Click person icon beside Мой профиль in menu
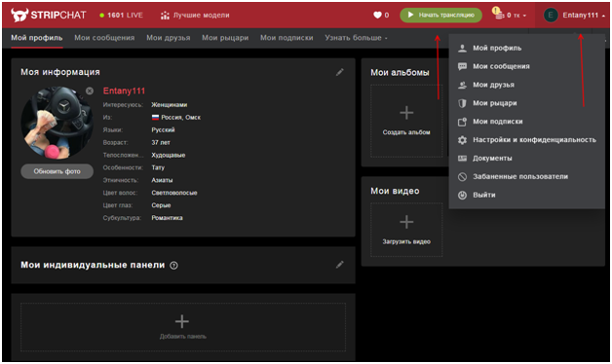The image size is (612, 364). tap(462, 48)
